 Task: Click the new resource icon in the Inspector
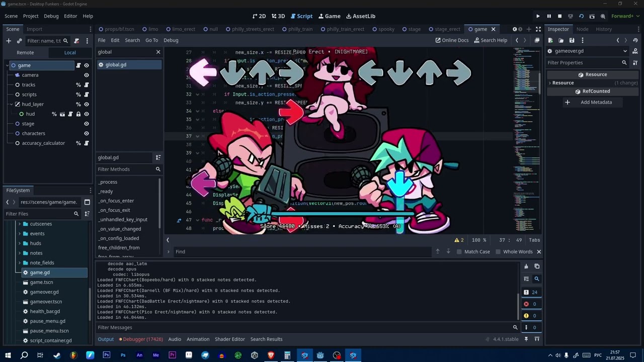point(550,40)
